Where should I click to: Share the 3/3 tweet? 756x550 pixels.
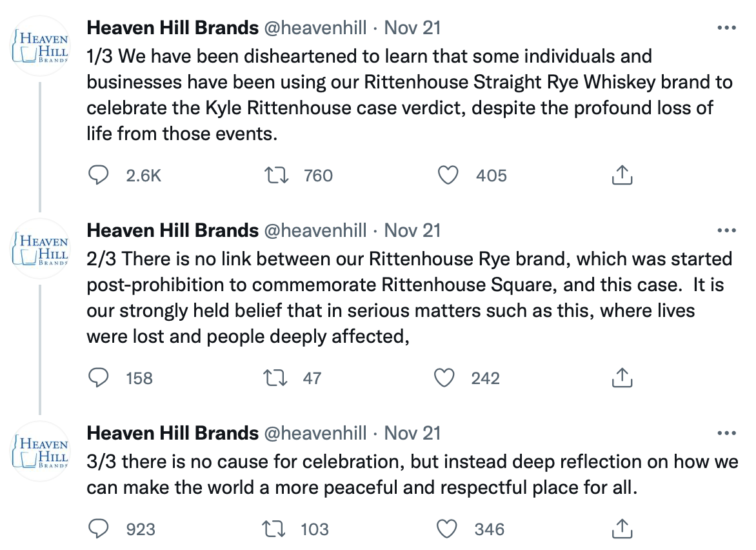[x=621, y=529]
